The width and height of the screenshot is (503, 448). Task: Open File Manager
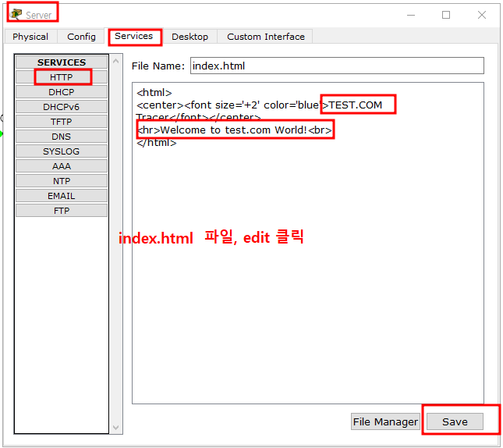point(385,421)
